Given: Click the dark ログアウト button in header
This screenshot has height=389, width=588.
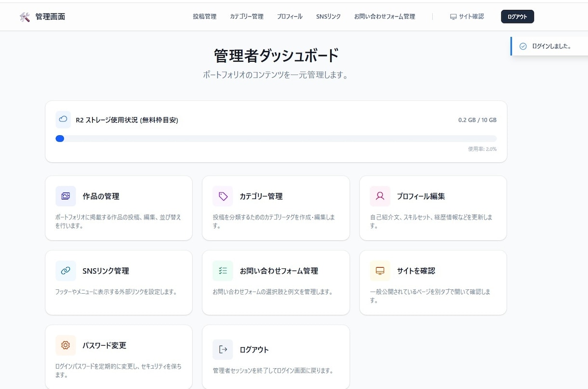Looking at the screenshot, I should [x=517, y=17].
